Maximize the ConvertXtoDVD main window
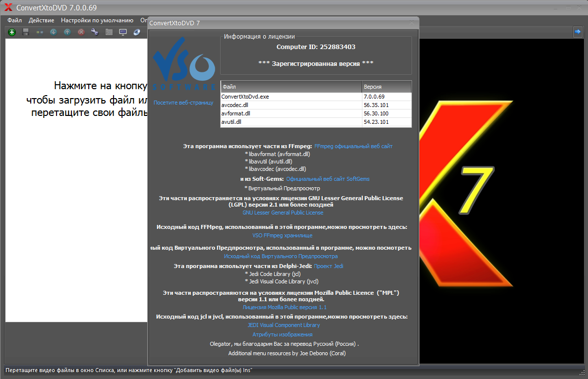Viewport: 588px width, 379px height. pyautogui.click(x=569, y=7)
